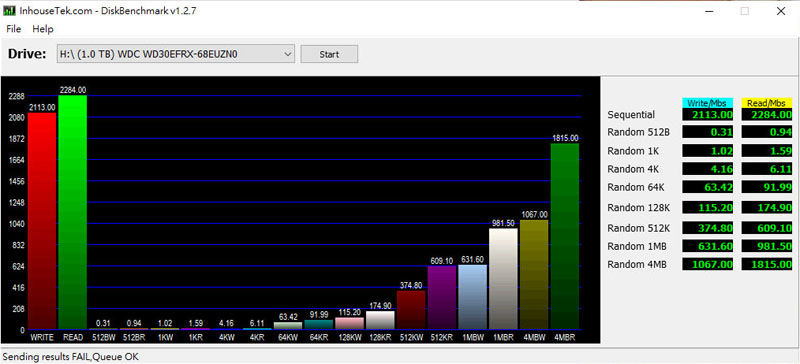The width and height of the screenshot is (800, 364).
Task: Click the Random 1MB row label
Action: click(637, 246)
